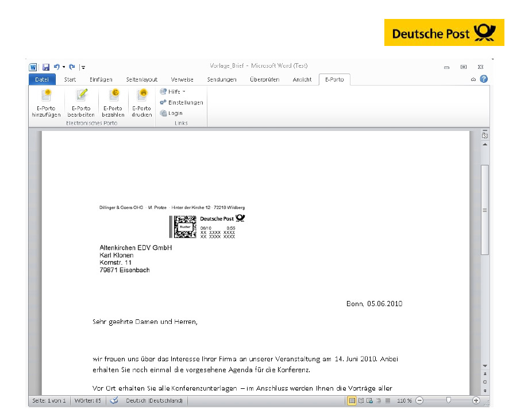Open the Hilfe dropdown menu

[x=173, y=91]
